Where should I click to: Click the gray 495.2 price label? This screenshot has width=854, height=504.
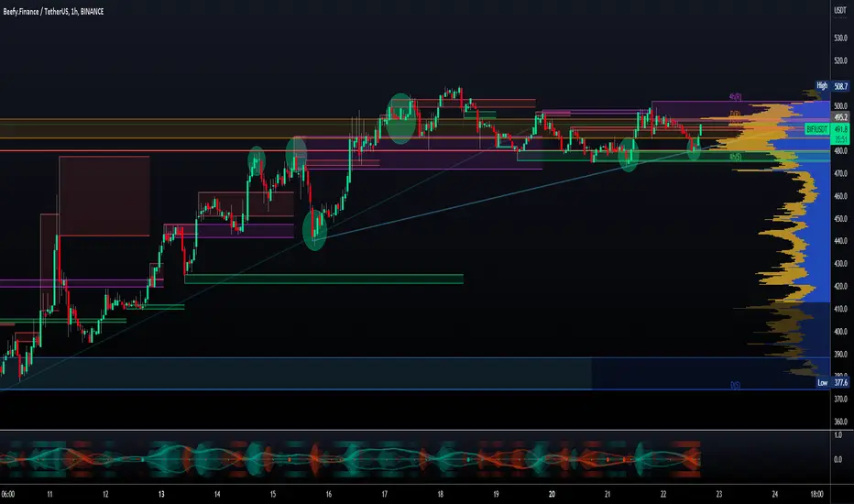click(x=841, y=117)
